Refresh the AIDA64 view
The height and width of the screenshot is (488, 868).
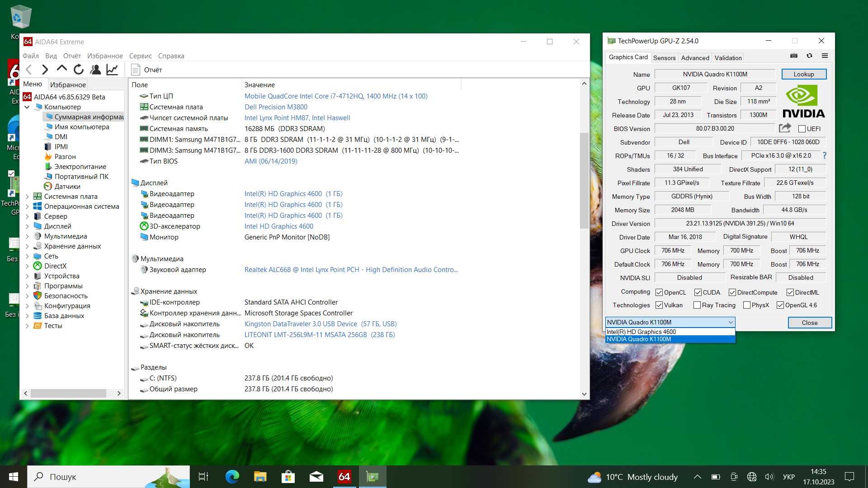79,70
